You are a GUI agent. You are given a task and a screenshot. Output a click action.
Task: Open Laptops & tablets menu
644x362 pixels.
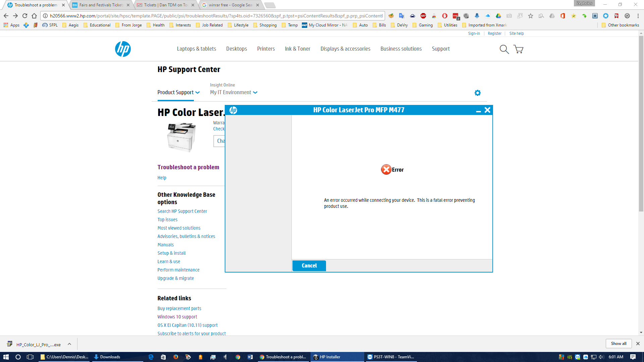coord(197,49)
